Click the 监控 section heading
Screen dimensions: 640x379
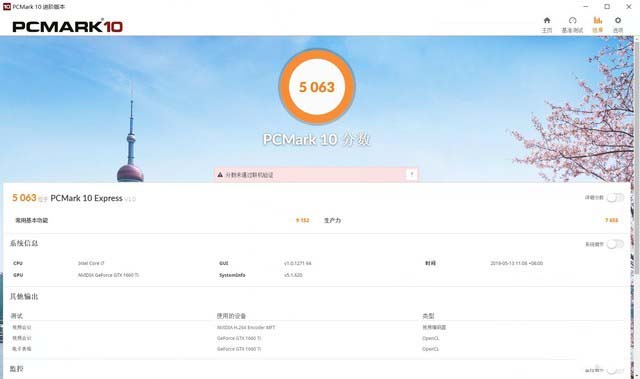point(17,369)
